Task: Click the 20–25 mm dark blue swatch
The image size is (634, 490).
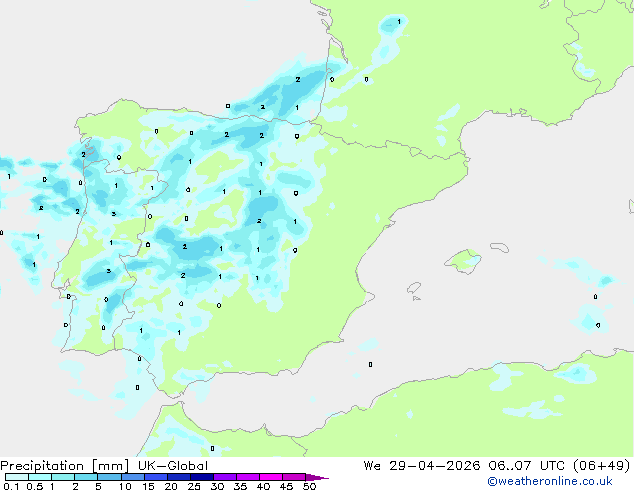Action: pyautogui.click(x=178, y=477)
